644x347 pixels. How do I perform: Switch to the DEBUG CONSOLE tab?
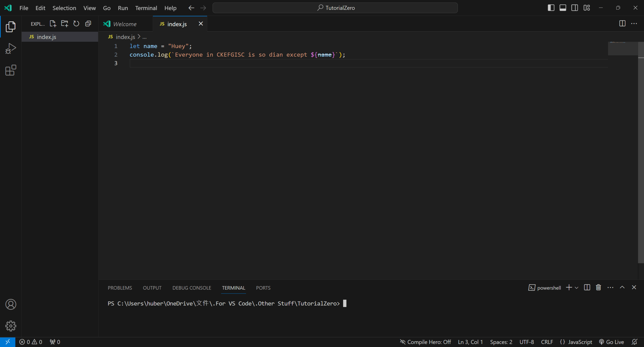click(x=192, y=288)
